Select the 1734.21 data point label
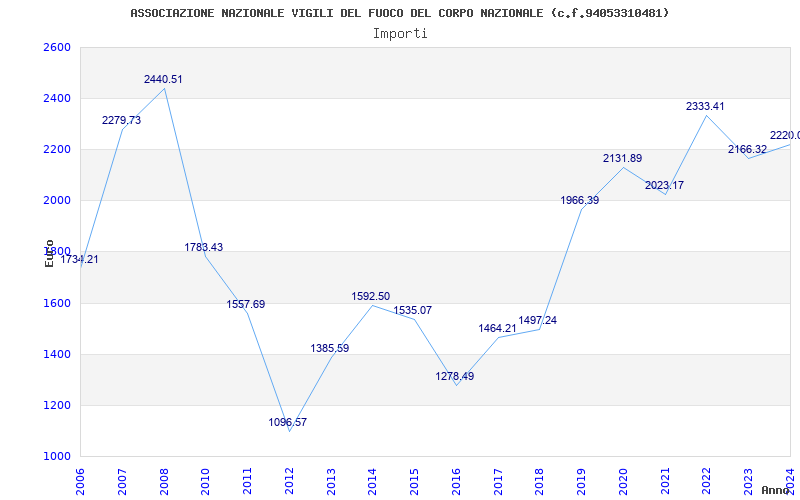Screen dimensions: 800x500 click(80, 259)
